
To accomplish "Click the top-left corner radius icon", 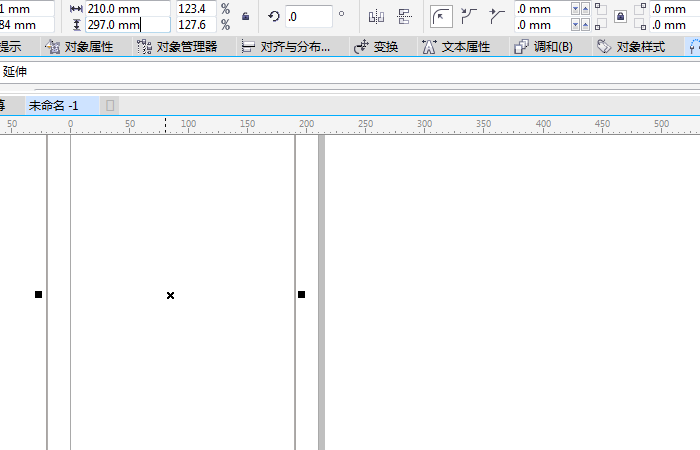I will (600, 9).
